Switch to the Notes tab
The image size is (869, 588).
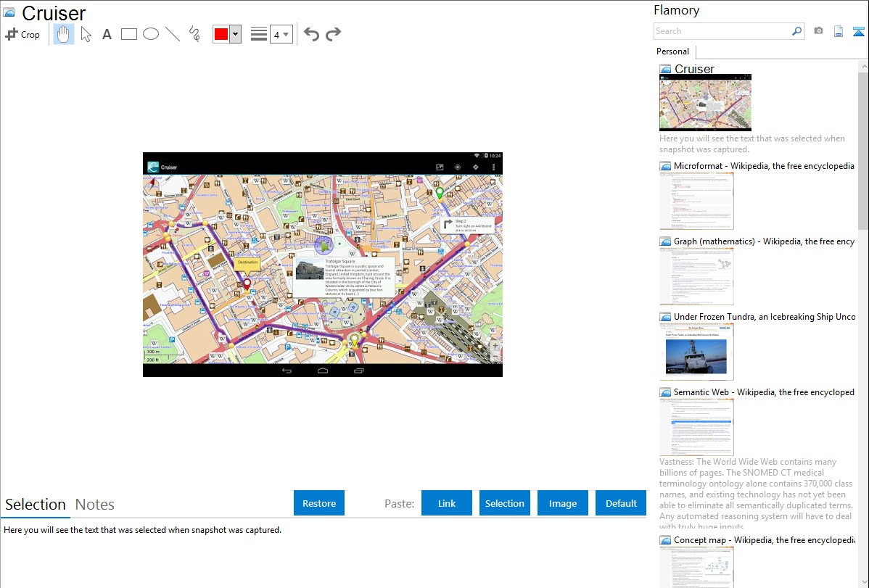(95, 505)
